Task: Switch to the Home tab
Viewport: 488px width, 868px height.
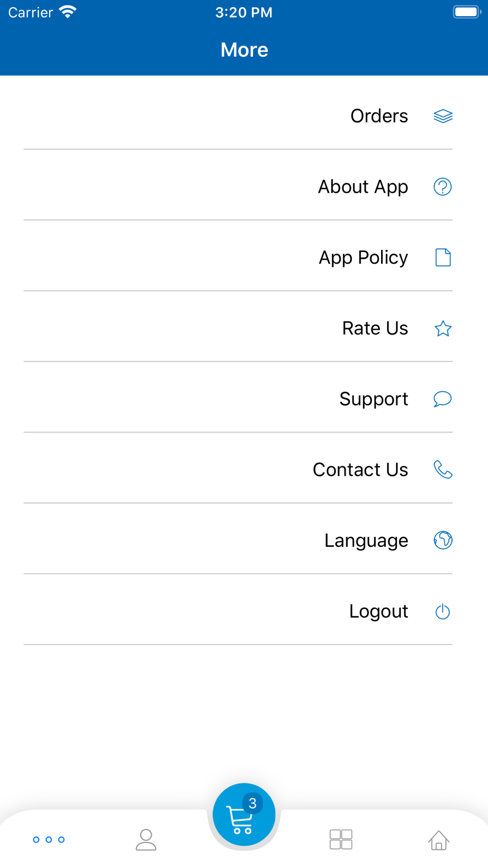Action: coord(439,840)
